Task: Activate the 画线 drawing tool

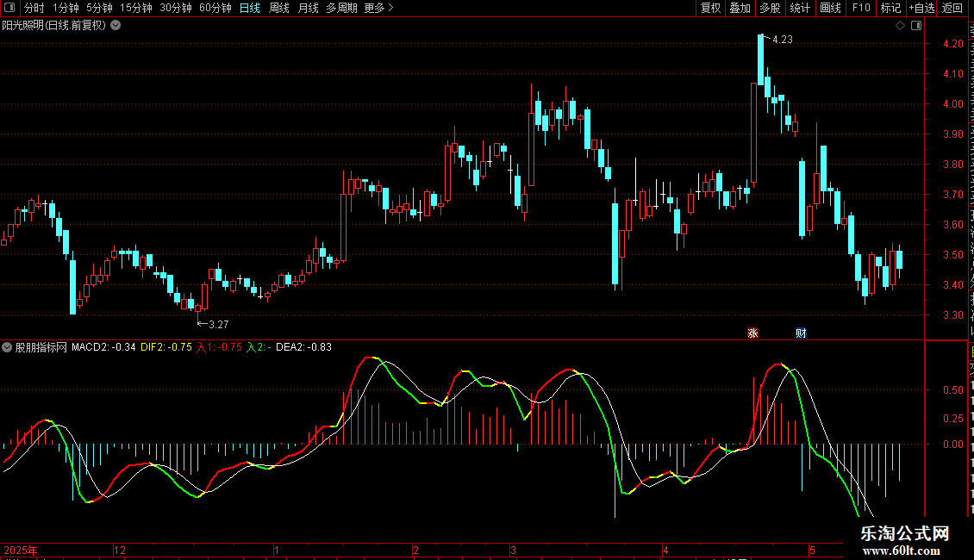Action: [830, 8]
